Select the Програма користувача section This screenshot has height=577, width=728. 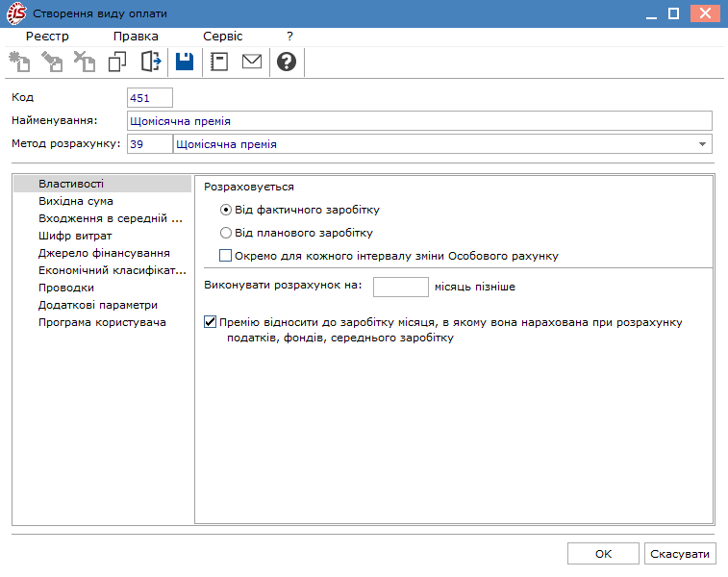102,322
